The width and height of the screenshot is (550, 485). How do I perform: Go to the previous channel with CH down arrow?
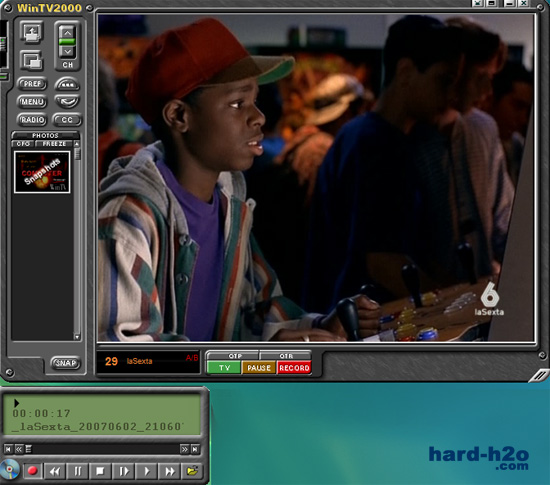[67, 52]
